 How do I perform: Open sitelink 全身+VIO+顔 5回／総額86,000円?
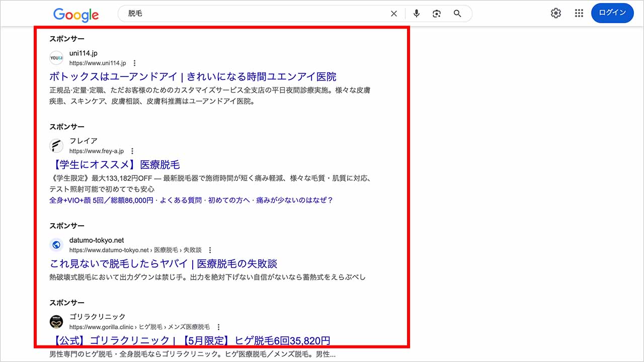(x=101, y=200)
